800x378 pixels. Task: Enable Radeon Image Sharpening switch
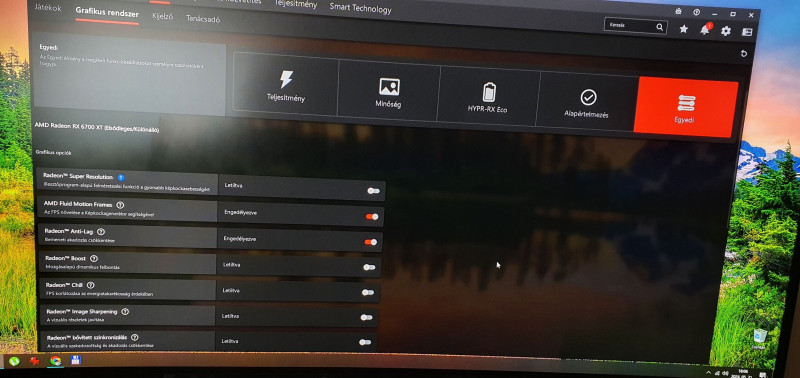(366, 317)
